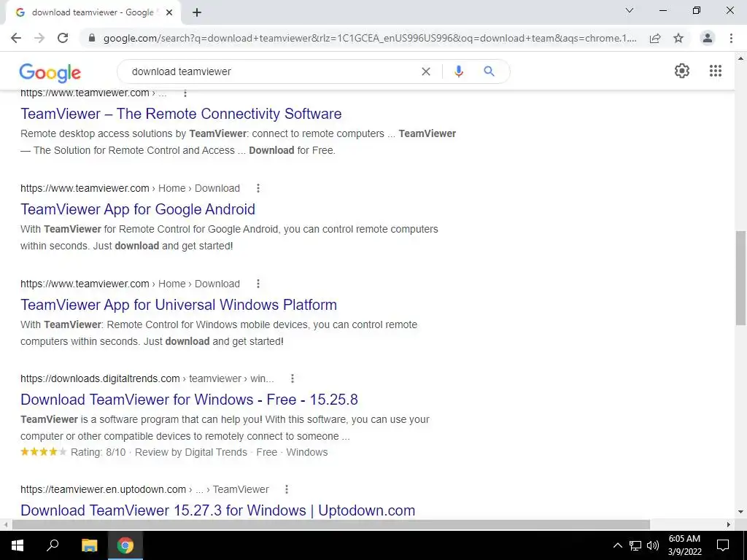Open the Chrome three-dot menu
This screenshot has height=560, width=747.
pos(731,38)
